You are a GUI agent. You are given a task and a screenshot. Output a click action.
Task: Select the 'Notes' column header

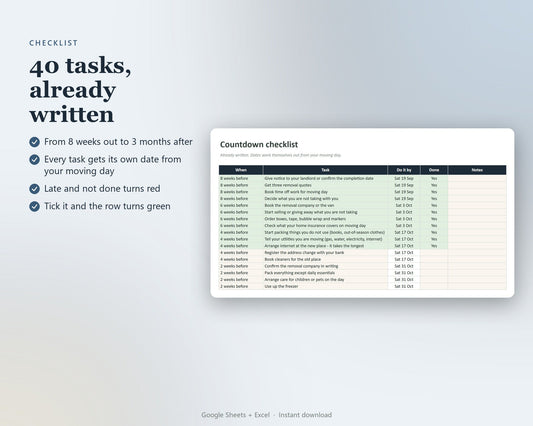(x=477, y=170)
